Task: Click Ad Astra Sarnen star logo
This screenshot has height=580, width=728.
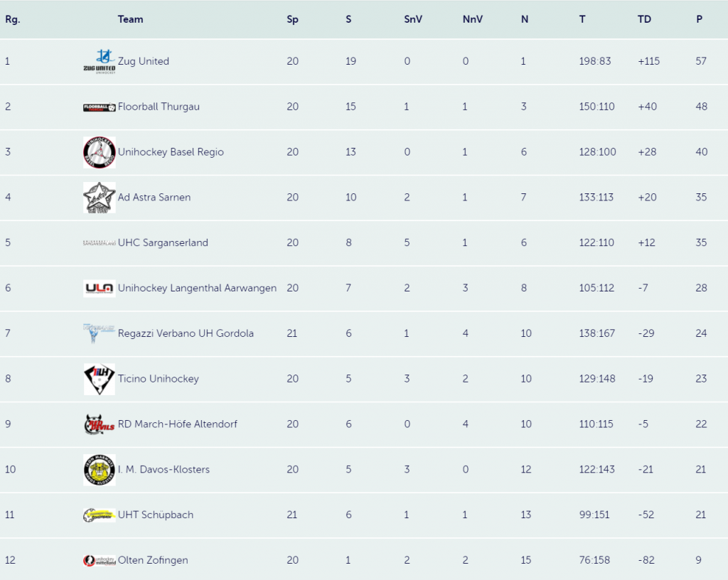Action: click(100, 198)
